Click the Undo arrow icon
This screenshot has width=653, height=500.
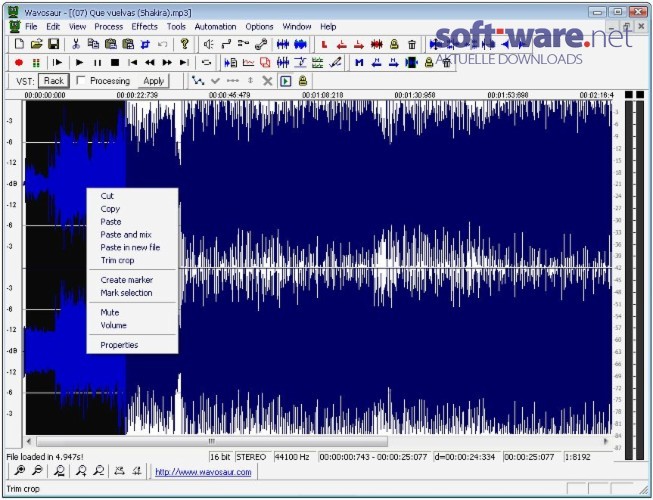pos(163,44)
